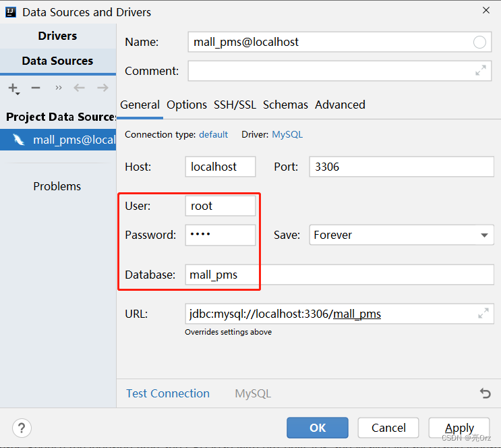The width and height of the screenshot is (501, 448).
Task: Switch to the General tab
Action: [140, 105]
